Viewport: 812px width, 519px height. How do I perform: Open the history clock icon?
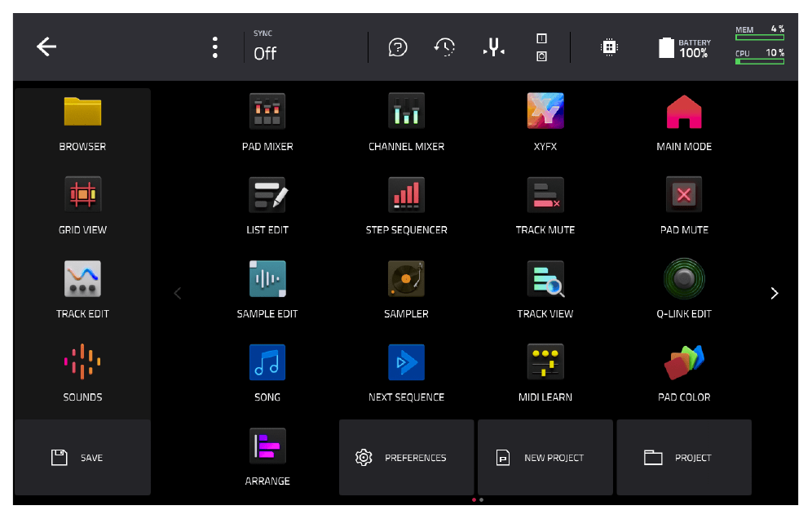[444, 47]
